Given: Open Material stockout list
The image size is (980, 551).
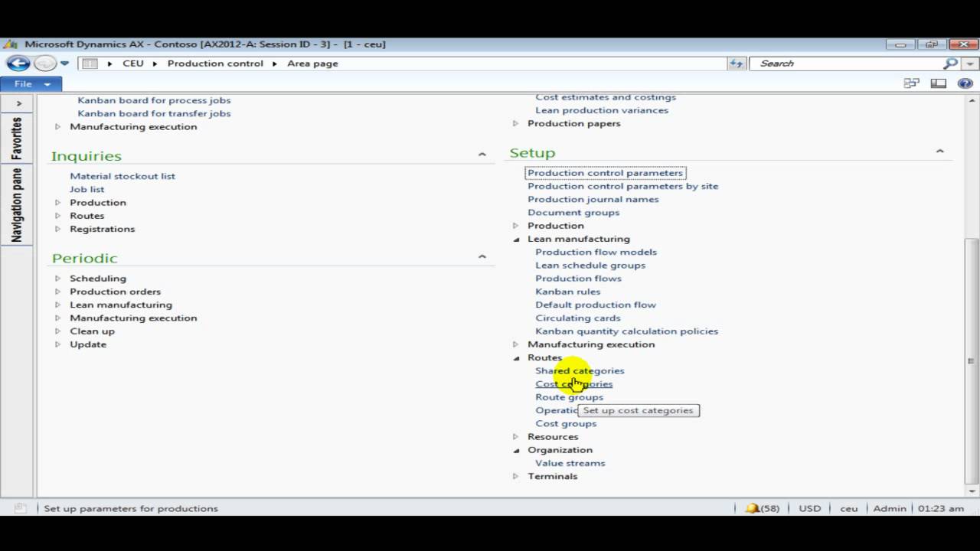Looking at the screenshot, I should click(x=122, y=176).
